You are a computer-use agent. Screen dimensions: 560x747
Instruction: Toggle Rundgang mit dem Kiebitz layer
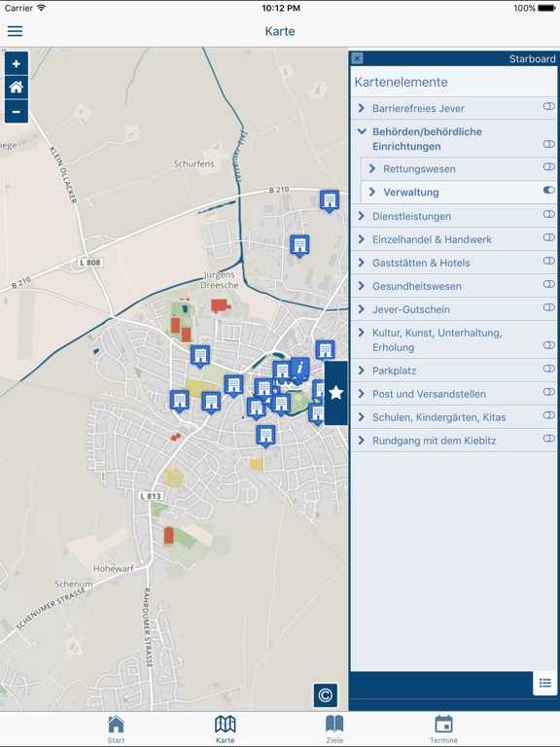point(549,439)
